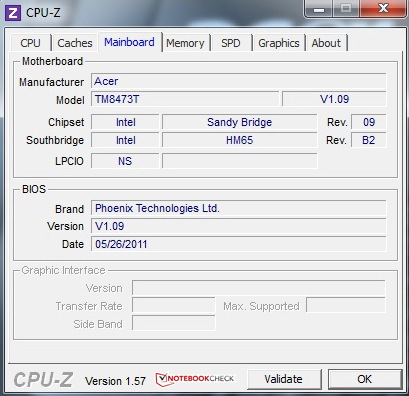The image size is (409, 396).
Task: Select BIOS brand Phoenix Technologies Ltd.
Action: pyautogui.click(x=239, y=208)
